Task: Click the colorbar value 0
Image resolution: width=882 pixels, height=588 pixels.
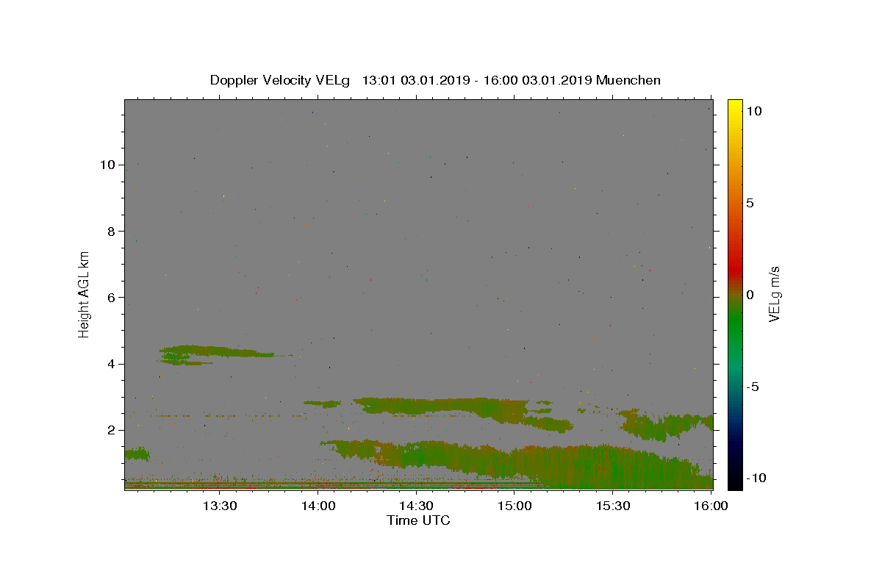Action: (x=750, y=295)
